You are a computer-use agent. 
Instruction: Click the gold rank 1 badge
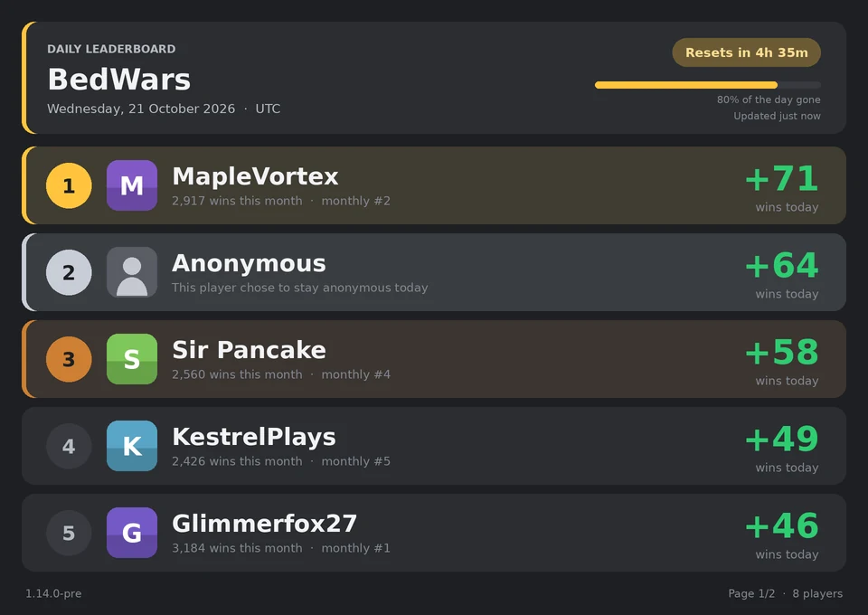69,185
